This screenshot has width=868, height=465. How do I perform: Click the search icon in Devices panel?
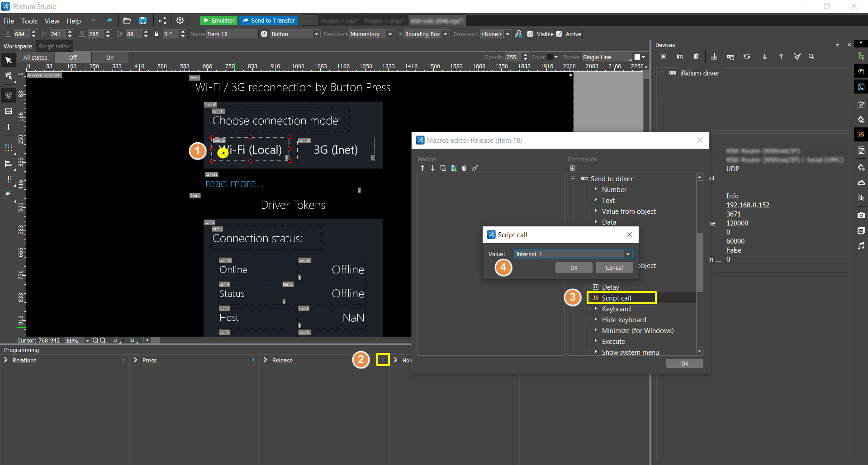811,57
